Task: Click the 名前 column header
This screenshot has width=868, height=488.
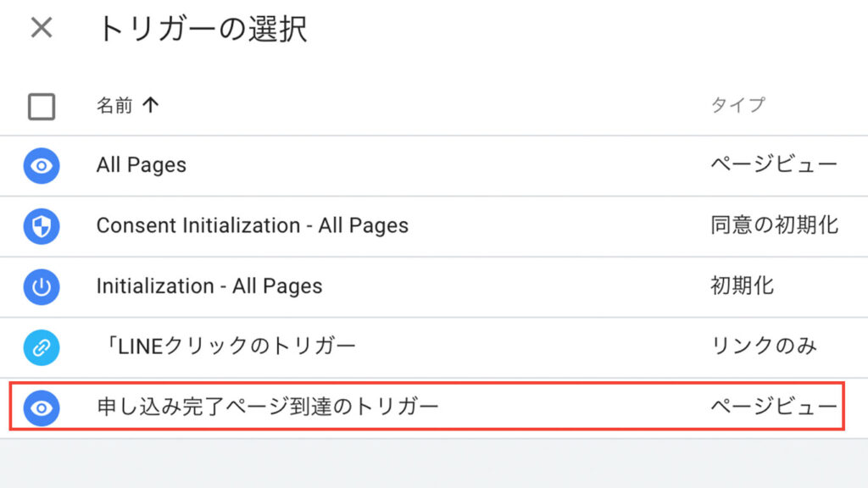Action: (x=114, y=104)
